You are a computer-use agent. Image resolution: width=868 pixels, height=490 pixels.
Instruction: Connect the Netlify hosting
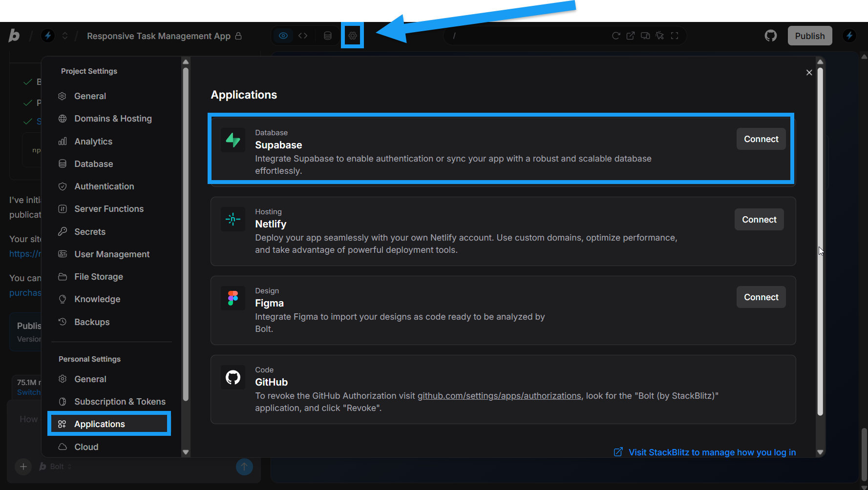coord(759,220)
